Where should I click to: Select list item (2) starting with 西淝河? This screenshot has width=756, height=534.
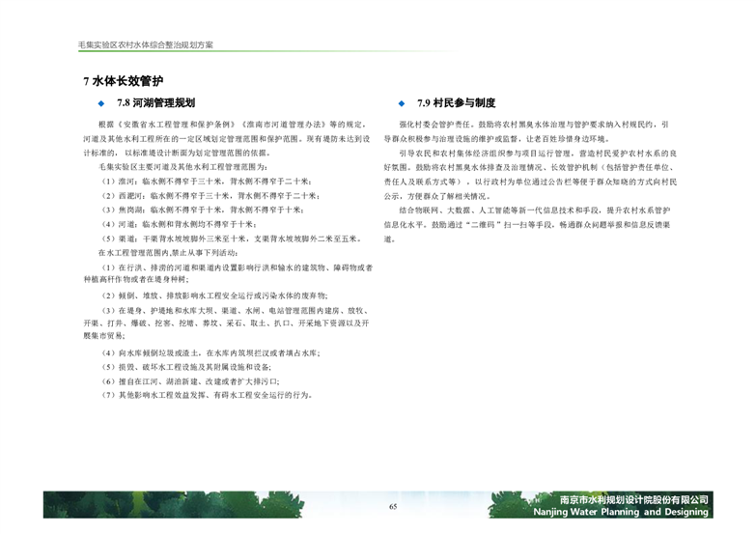tap(209, 194)
